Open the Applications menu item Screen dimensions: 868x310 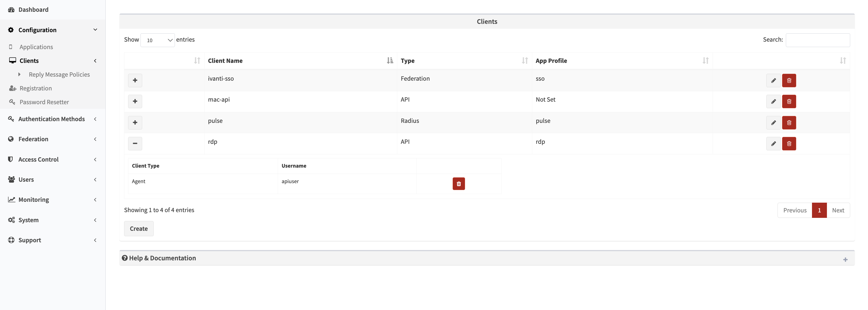pyautogui.click(x=36, y=47)
